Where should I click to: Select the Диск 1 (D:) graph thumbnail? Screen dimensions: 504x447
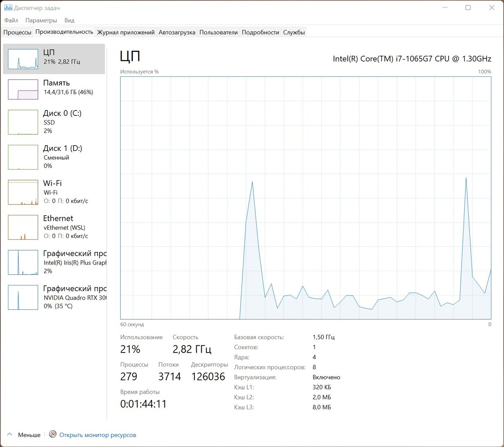(x=23, y=157)
